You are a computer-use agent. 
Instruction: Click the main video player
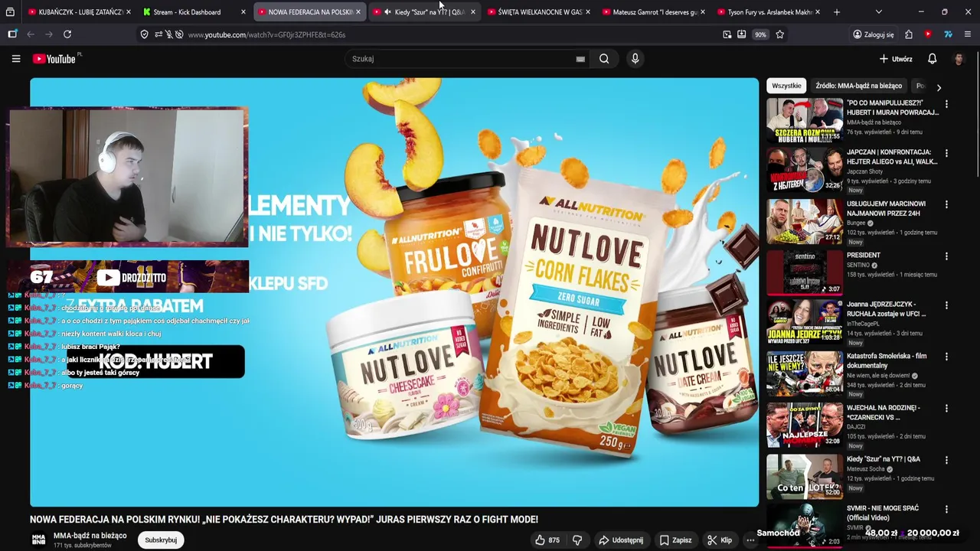tap(394, 292)
